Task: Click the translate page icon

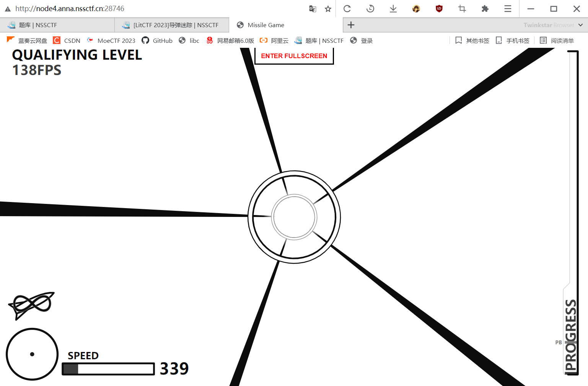Action: tap(313, 9)
